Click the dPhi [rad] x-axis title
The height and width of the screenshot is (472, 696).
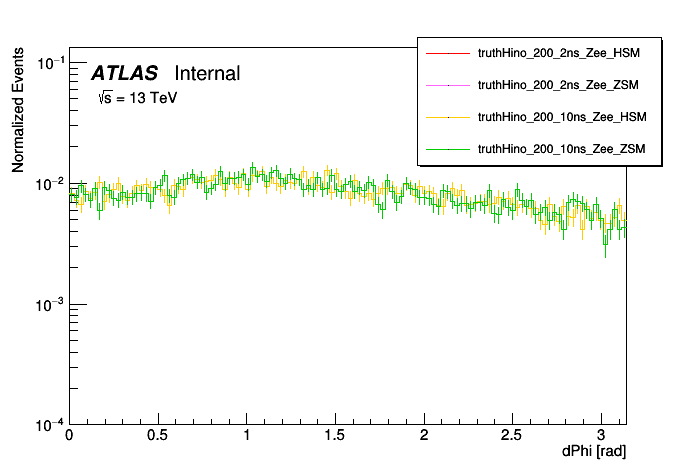click(x=594, y=452)
